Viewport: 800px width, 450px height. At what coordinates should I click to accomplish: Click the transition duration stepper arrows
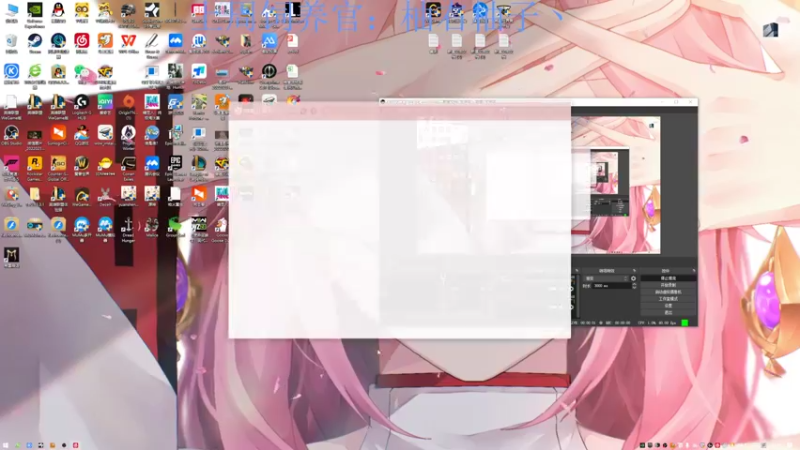click(x=634, y=286)
